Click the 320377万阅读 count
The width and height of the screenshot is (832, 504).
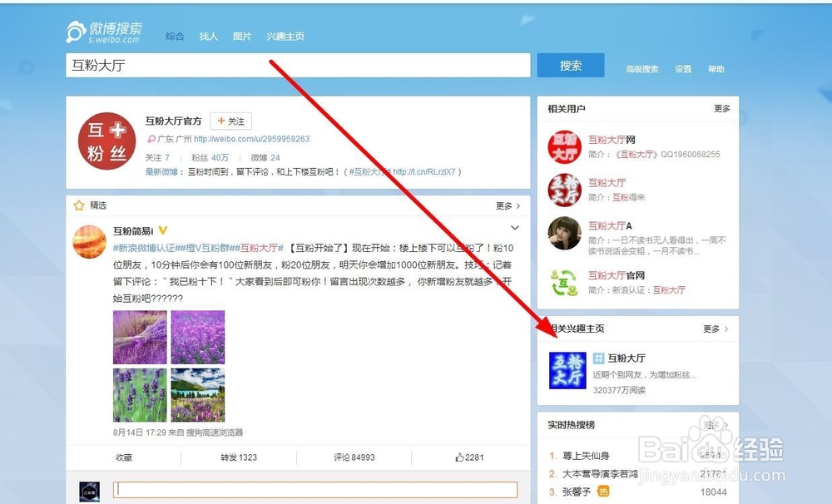(619, 390)
